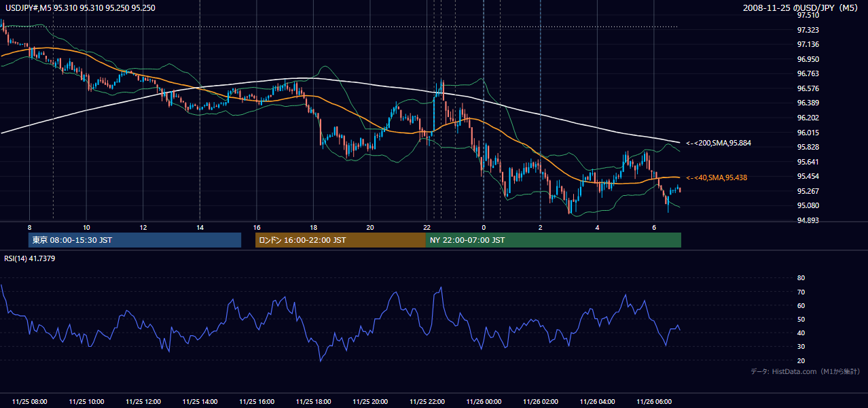Click the 40 SMA 95.438 label
Screen dimensions: 868x408
click(x=716, y=177)
